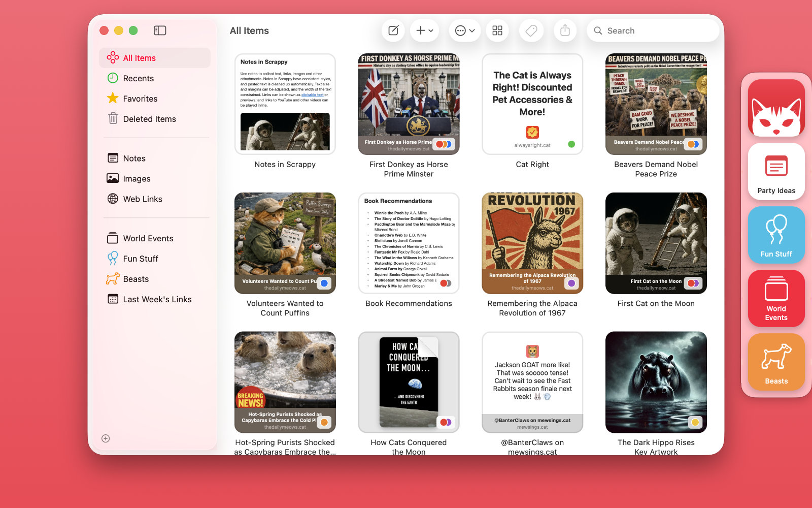View Deleted Items
The height and width of the screenshot is (508, 812).
click(149, 119)
